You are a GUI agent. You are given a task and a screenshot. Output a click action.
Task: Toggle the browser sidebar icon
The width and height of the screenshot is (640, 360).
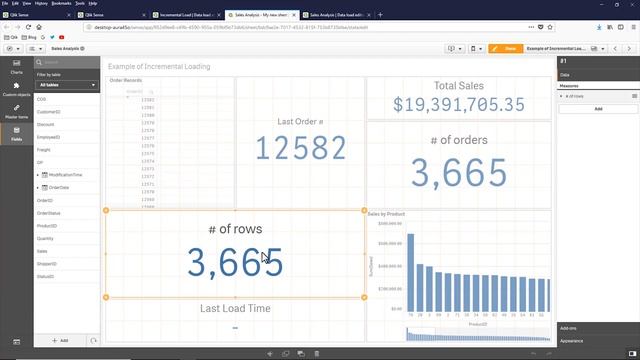(621, 27)
